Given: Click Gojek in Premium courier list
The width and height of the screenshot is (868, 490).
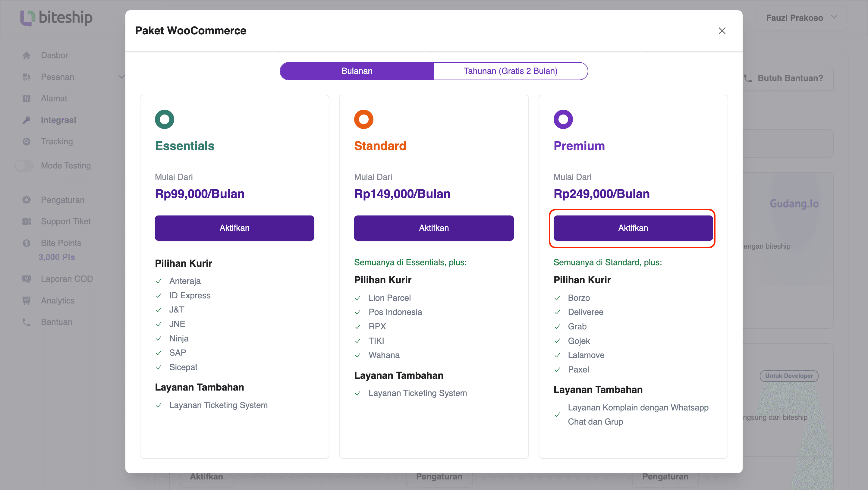Looking at the screenshot, I should (579, 341).
